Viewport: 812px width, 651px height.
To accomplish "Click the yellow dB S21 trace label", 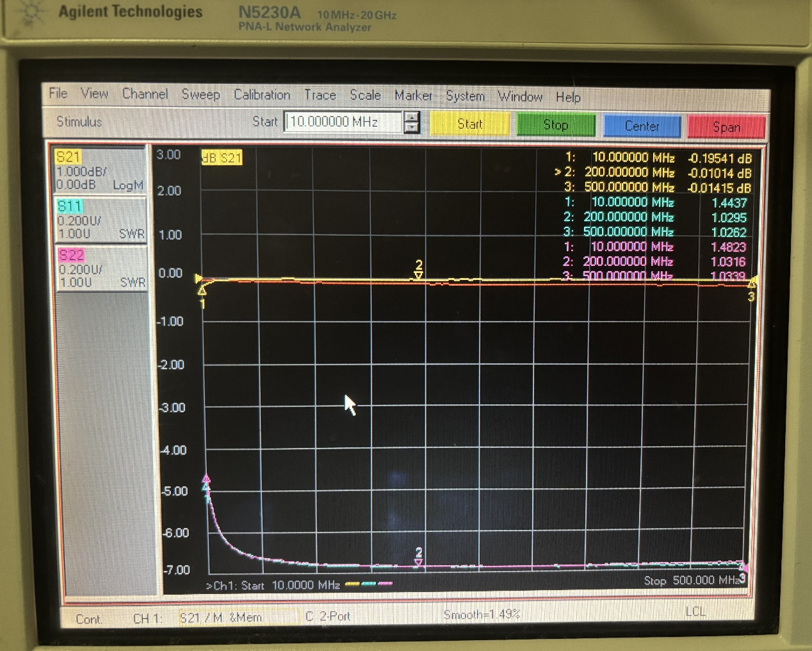I will tap(222, 158).
